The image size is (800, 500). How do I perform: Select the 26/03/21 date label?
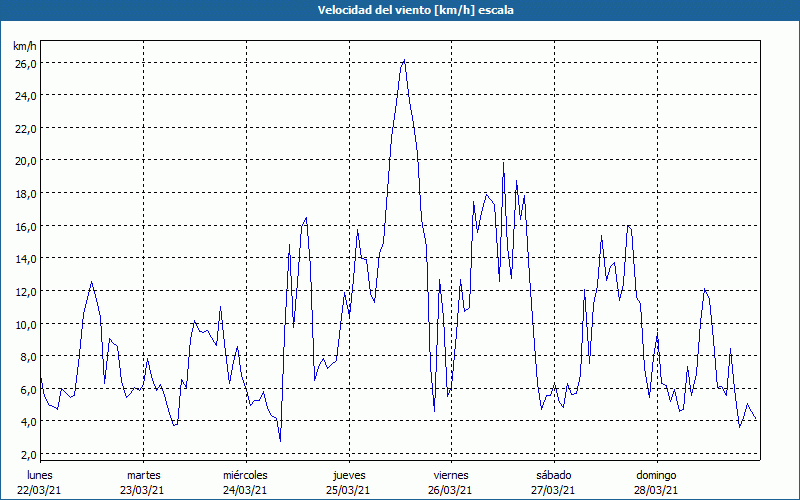pyautogui.click(x=450, y=490)
